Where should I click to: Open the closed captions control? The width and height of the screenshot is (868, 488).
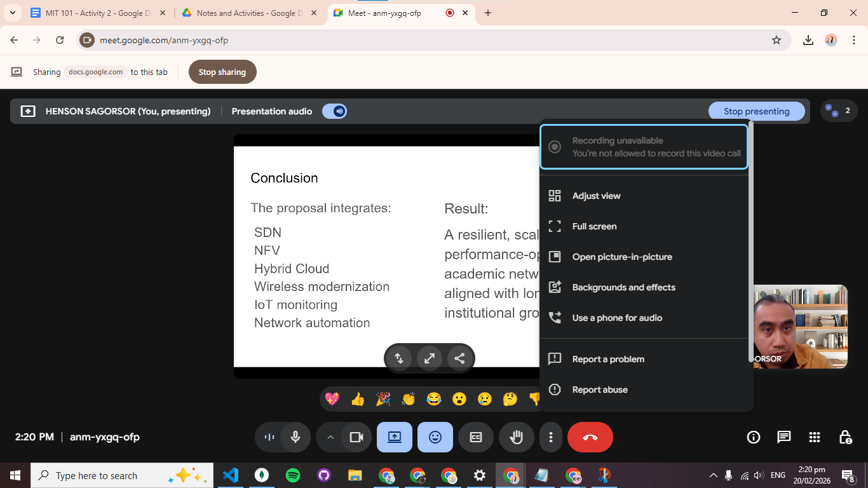[x=476, y=437]
